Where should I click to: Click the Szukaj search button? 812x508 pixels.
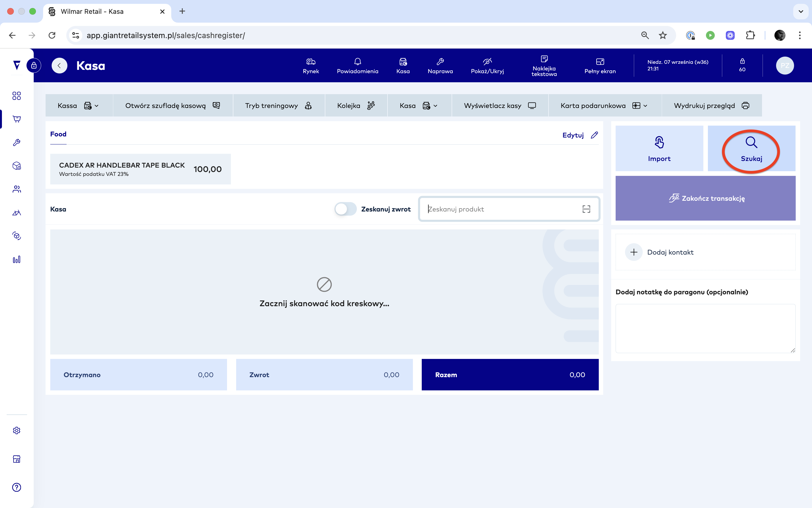point(751,149)
